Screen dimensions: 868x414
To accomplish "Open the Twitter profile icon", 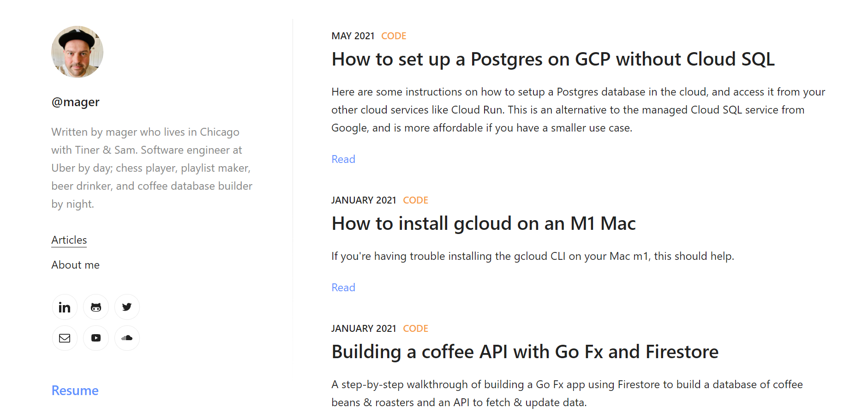I will (x=127, y=307).
